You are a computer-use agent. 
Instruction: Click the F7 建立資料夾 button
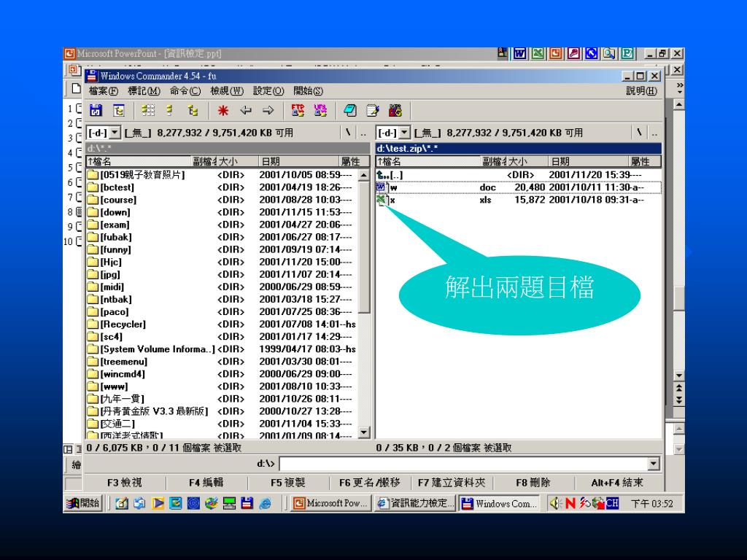coord(452,483)
